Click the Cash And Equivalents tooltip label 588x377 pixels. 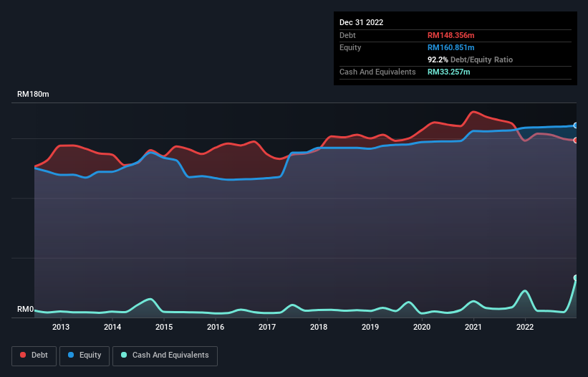tap(377, 72)
